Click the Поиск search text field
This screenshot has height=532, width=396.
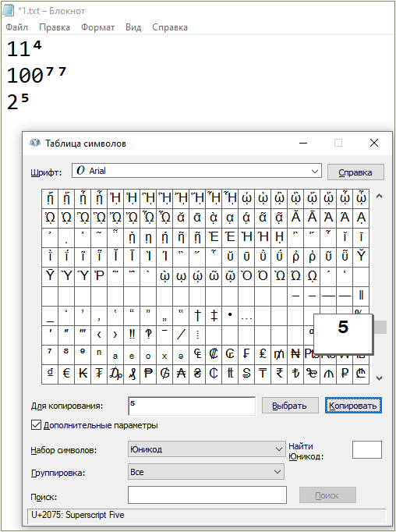207,495
